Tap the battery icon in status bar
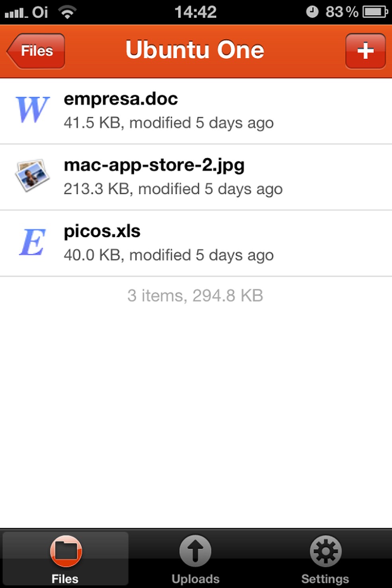Image resolution: width=392 pixels, height=588 pixels. 375,12
